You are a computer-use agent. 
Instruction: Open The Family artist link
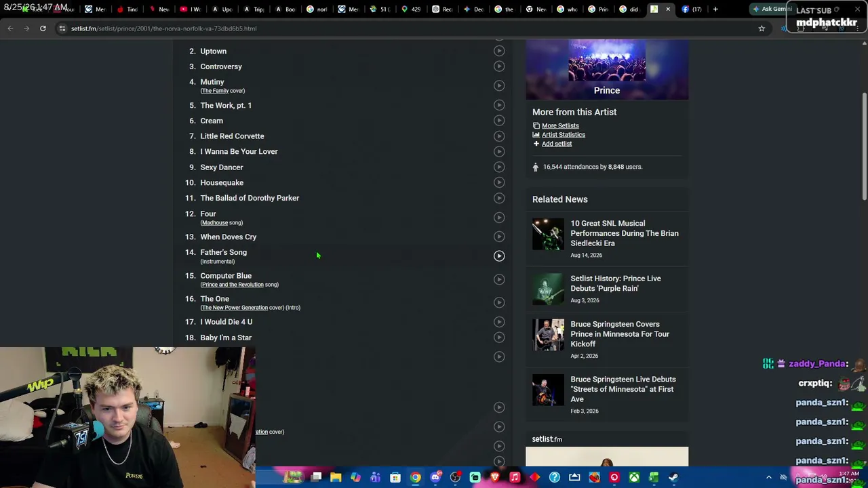[x=214, y=91]
